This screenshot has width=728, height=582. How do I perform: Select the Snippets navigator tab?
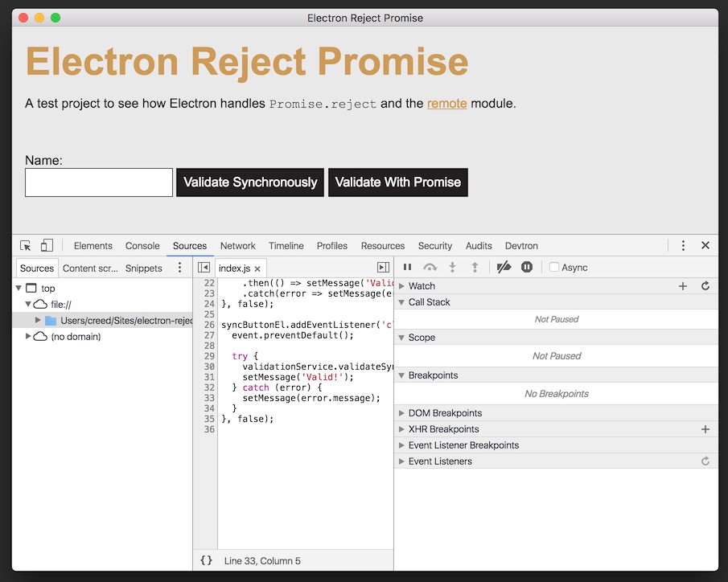pyautogui.click(x=143, y=268)
